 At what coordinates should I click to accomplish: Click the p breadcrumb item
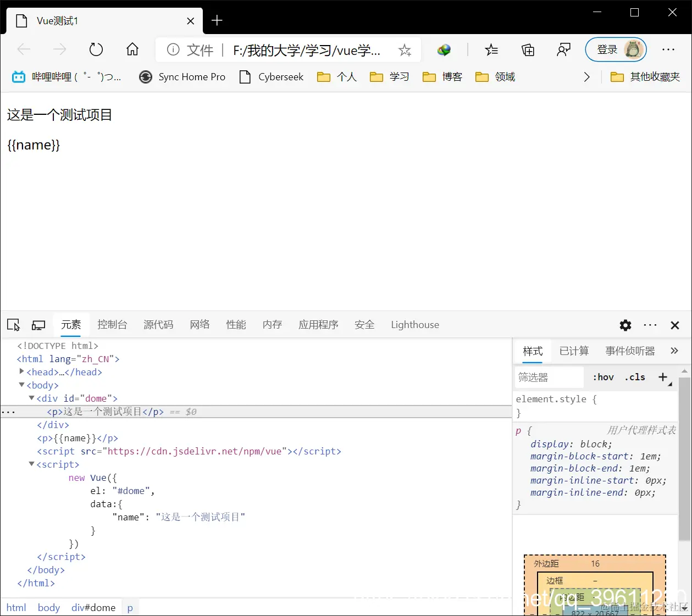130,608
